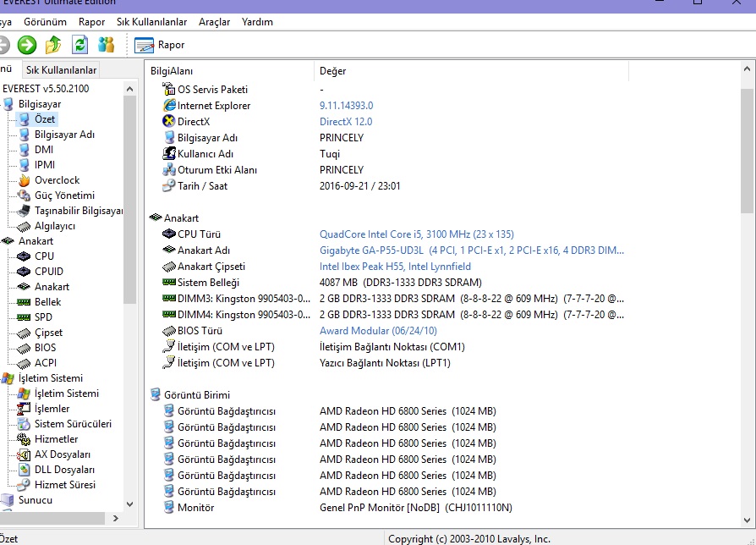Open the Sık Kullanılanlar menu

(151, 22)
